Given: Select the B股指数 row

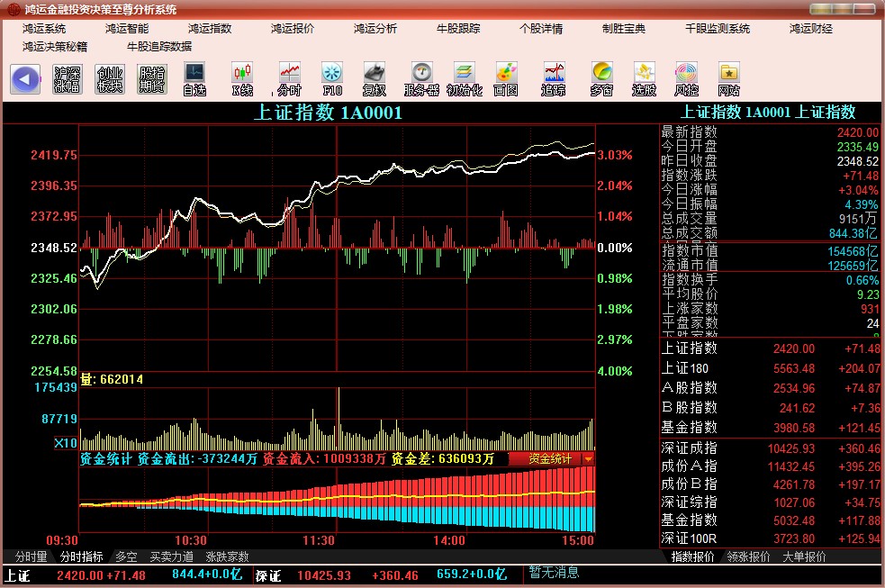Looking at the screenshot, I should click(x=771, y=407).
